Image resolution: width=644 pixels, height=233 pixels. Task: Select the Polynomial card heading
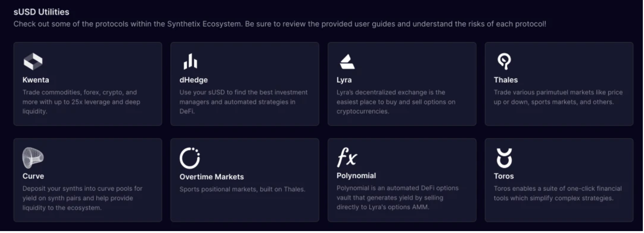click(356, 176)
